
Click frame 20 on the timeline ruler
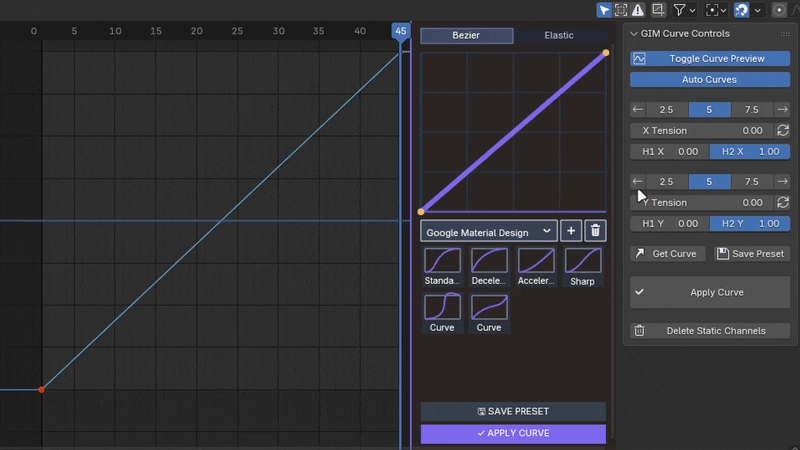(x=196, y=31)
